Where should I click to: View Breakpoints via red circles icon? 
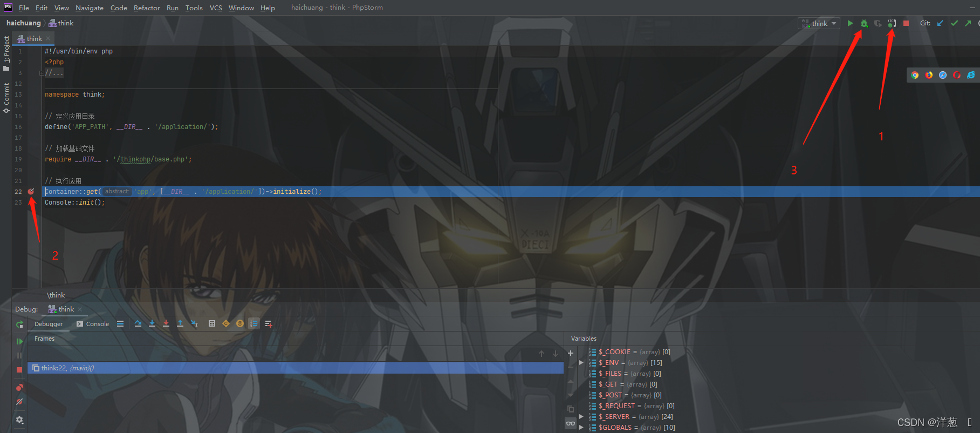19,388
